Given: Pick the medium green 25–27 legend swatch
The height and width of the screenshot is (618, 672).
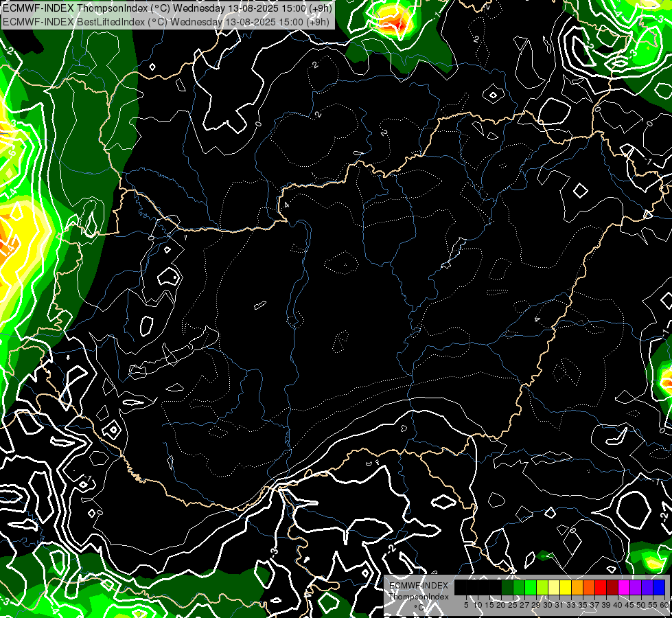Looking at the screenshot, I should (x=519, y=587).
